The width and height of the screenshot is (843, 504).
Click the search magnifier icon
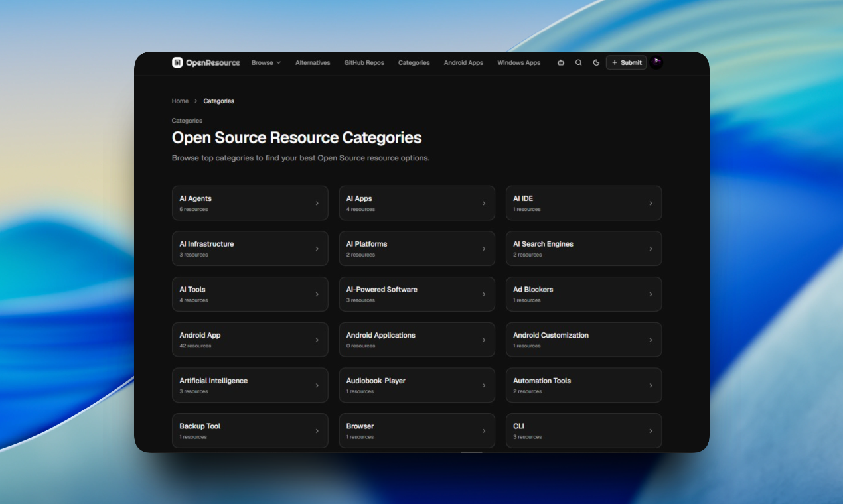pyautogui.click(x=578, y=63)
